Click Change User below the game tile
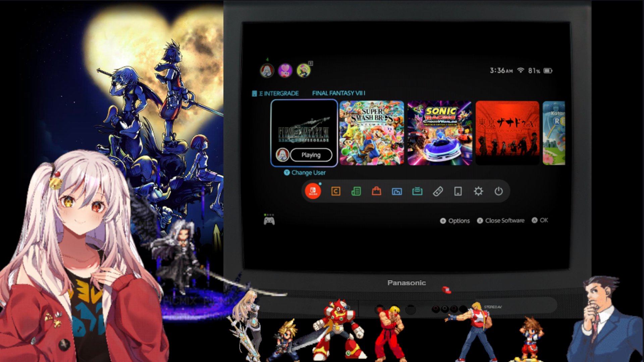644x362 pixels. [x=305, y=173]
